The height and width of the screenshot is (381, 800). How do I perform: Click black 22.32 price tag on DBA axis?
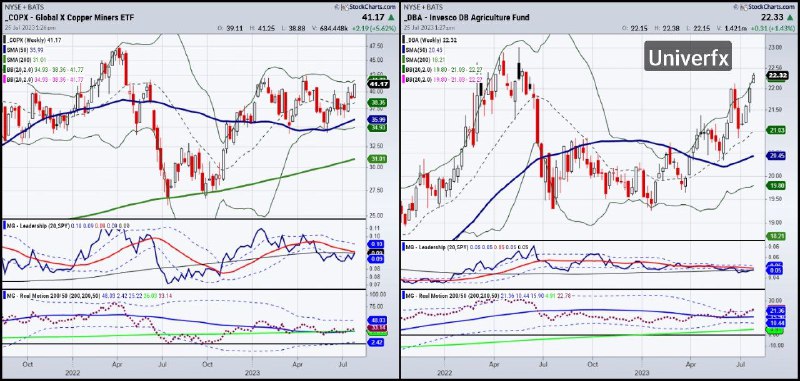[x=776, y=75]
